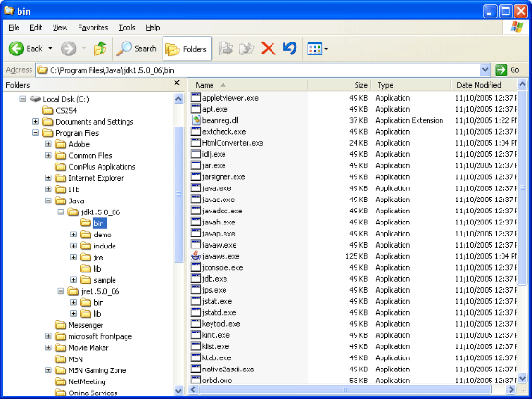Open the Views dropdown button

(317, 49)
